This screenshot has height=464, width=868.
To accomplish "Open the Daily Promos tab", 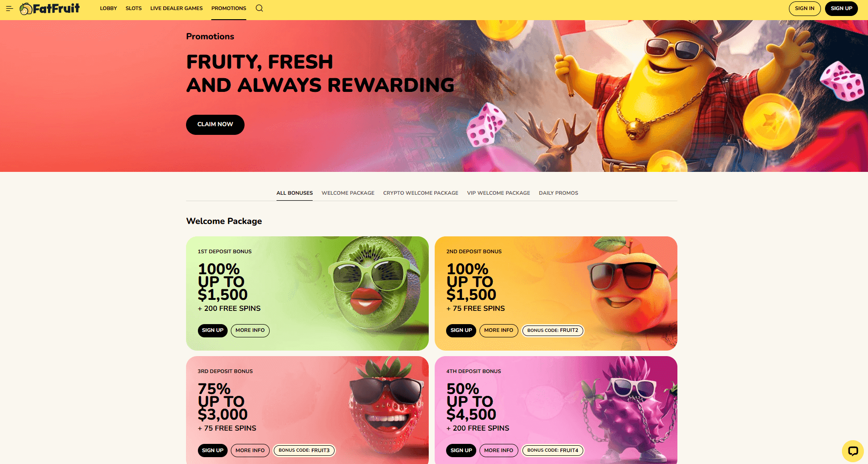I will tap(558, 193).
